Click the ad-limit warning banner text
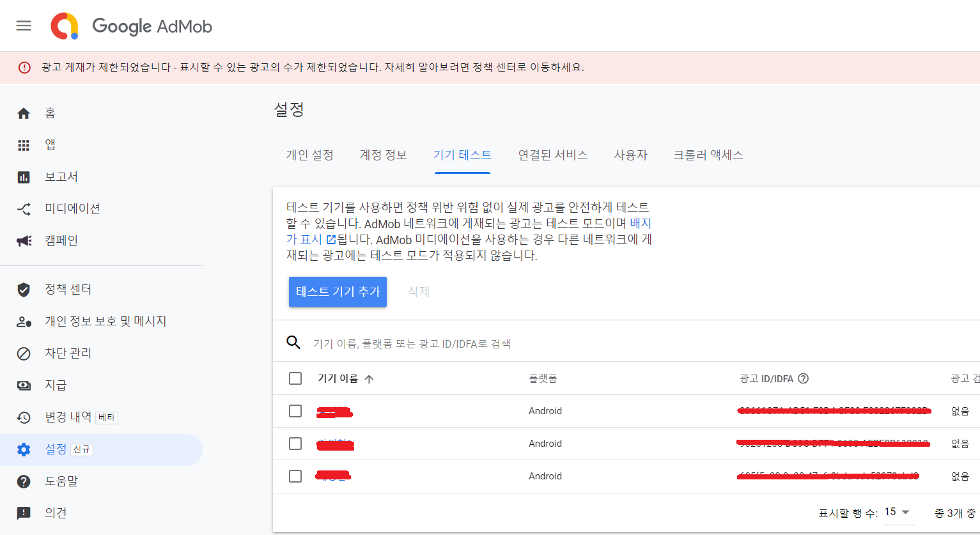This screenshot has height=535, width=980. point(313,67)
